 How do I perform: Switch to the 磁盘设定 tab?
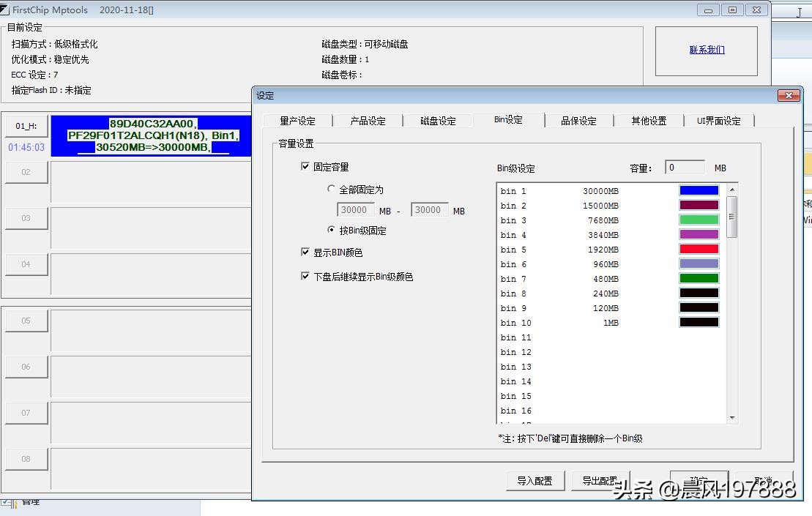click(438, 121)
